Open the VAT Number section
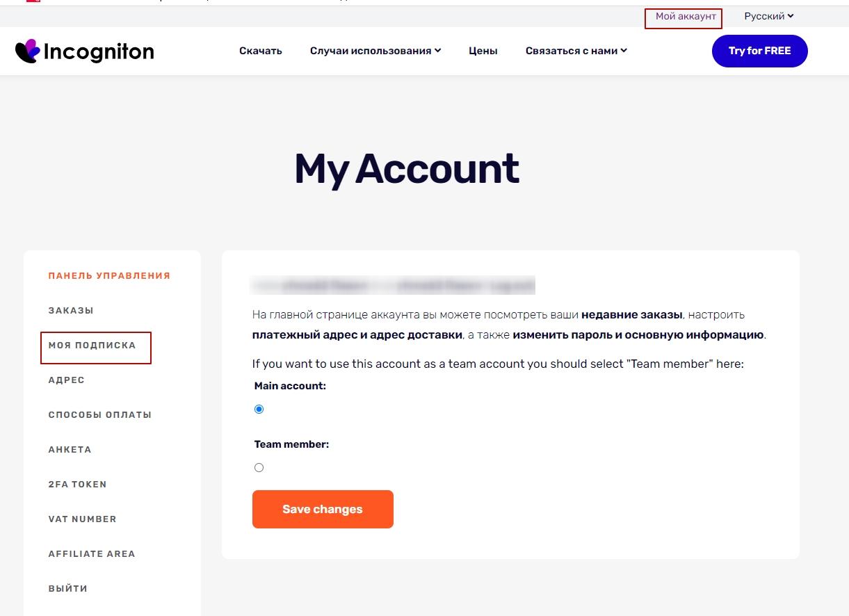The image size is (849, 616). 83,519
